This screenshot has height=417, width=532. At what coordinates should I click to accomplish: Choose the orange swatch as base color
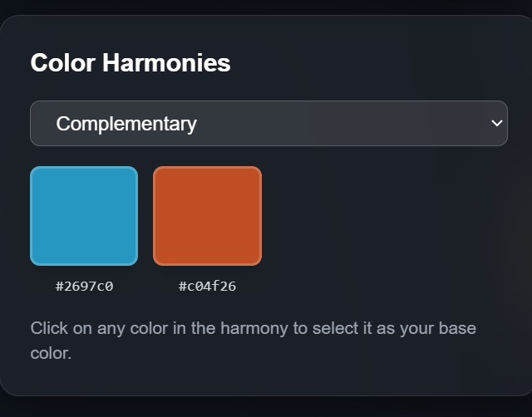click(x=207, y=216)
